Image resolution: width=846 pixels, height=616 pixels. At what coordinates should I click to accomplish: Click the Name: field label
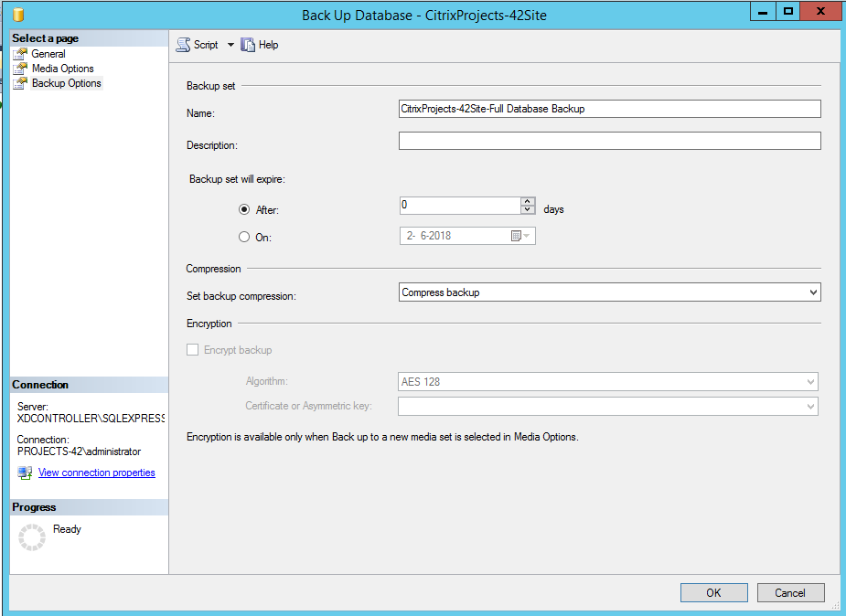tap(200, 113)
